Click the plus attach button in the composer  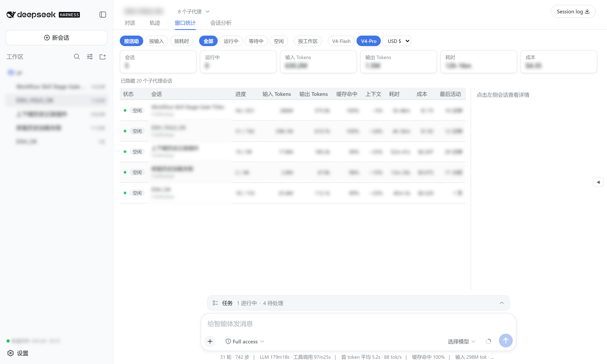coord(210,341)
